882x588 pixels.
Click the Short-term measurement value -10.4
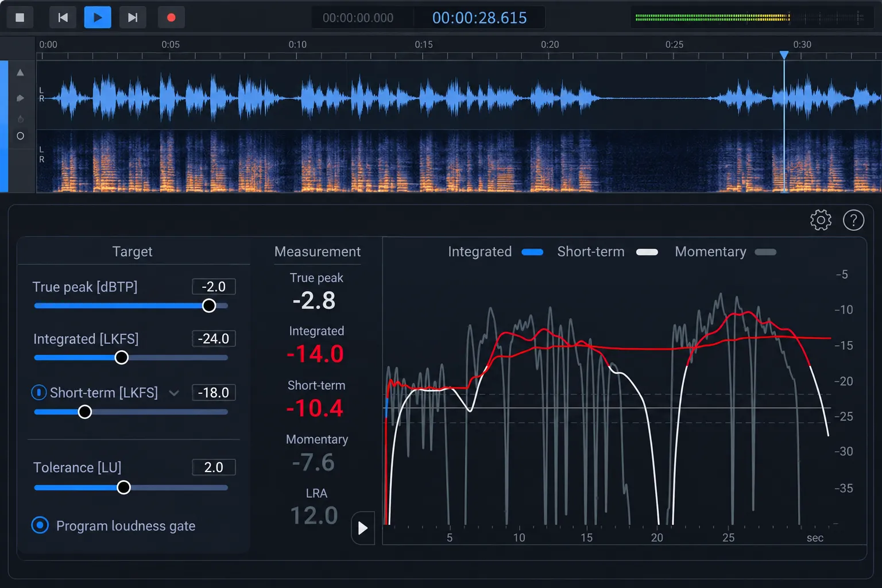tap(315, 408)
